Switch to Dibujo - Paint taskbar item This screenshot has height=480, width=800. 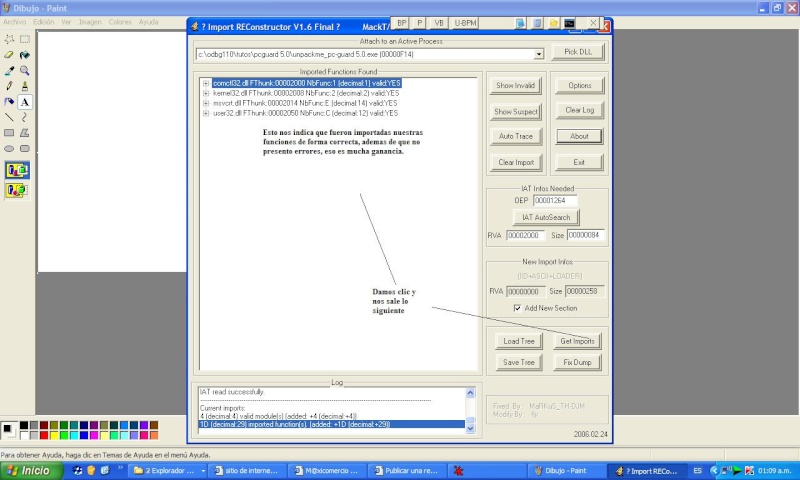(566, 471)
